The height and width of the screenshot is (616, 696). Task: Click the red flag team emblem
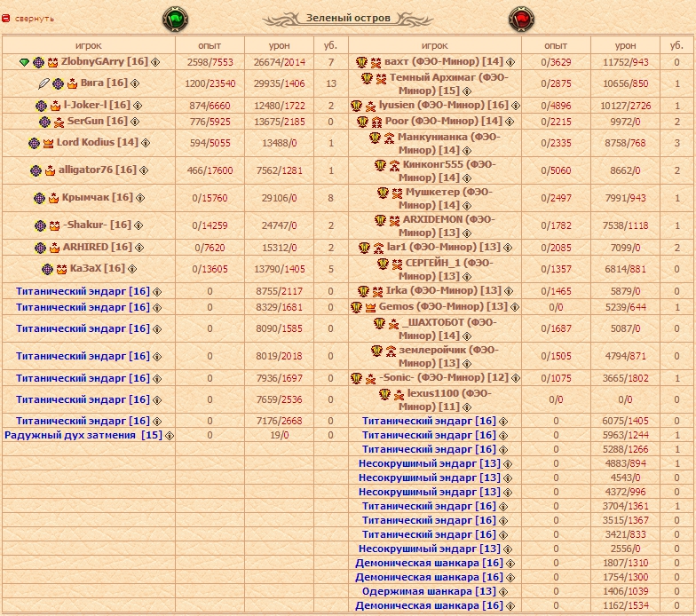coord(521,20)
